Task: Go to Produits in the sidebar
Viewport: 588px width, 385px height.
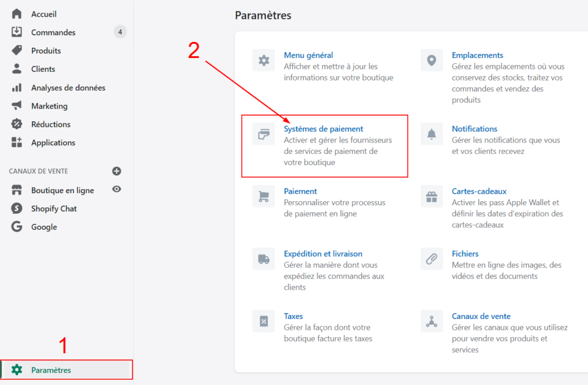Action: pos(46,51)
